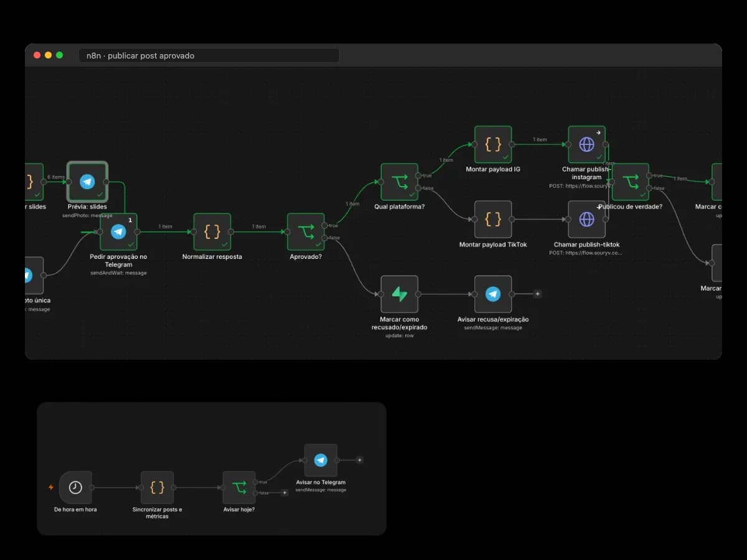This screenshot has height=560, width=747.
Task: Open the Avisar no Telegram node
Action: (321, 460)
